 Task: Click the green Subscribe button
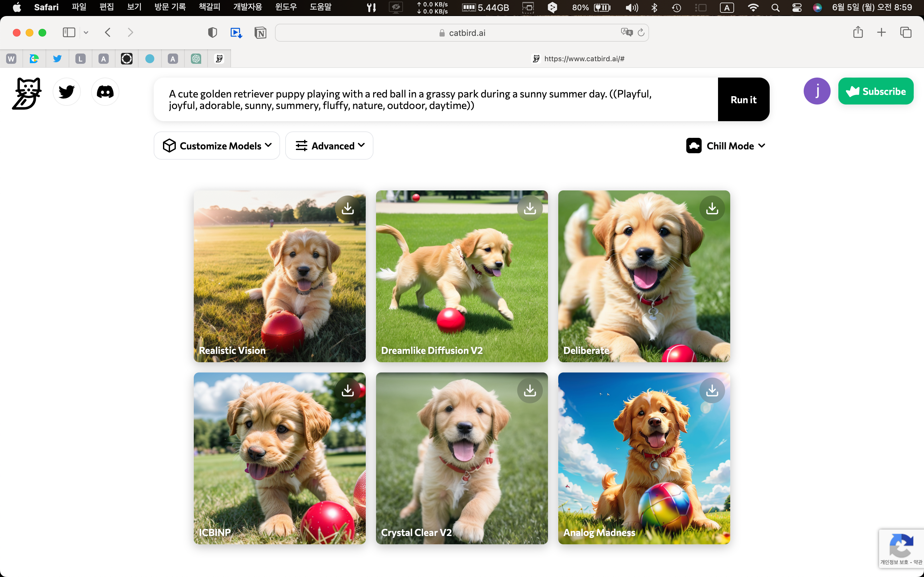(x=876, y=92)
